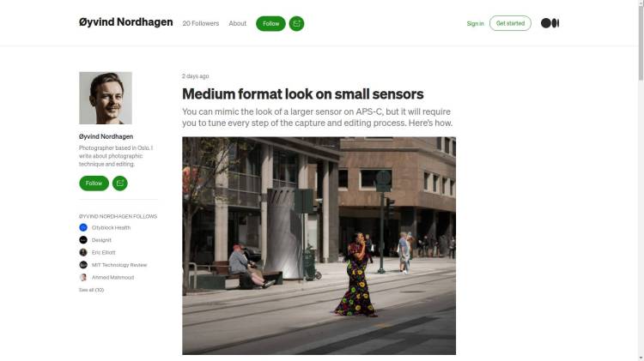This screenshot has width=644, height=361.
Task: Open Cityblock Health profile avatar
Action: (83, 227)
